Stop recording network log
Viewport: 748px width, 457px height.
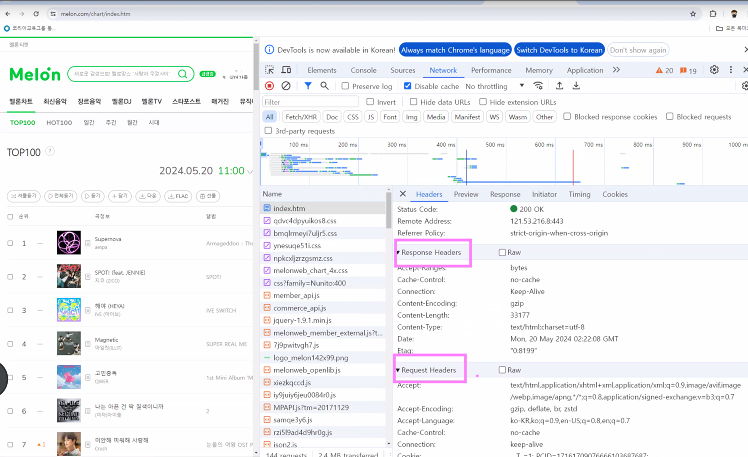tap(270, 86)
